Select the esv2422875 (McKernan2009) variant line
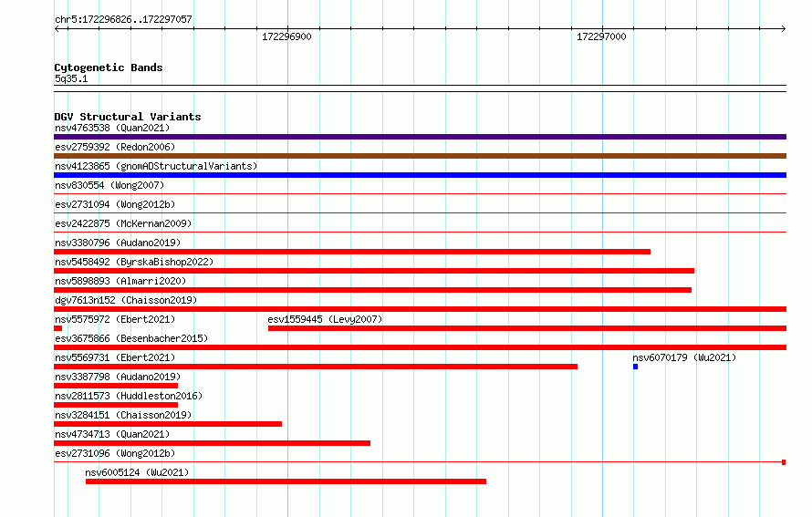 tap(420, 233)
